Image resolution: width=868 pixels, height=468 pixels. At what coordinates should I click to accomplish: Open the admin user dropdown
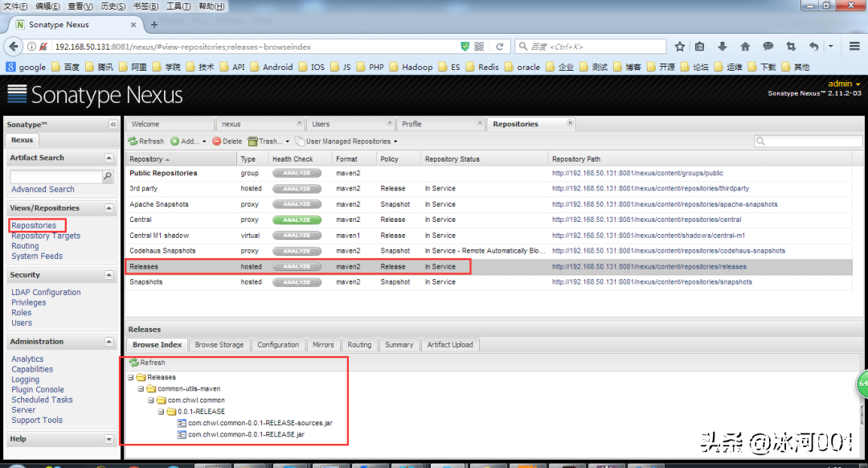pos(844,84)
